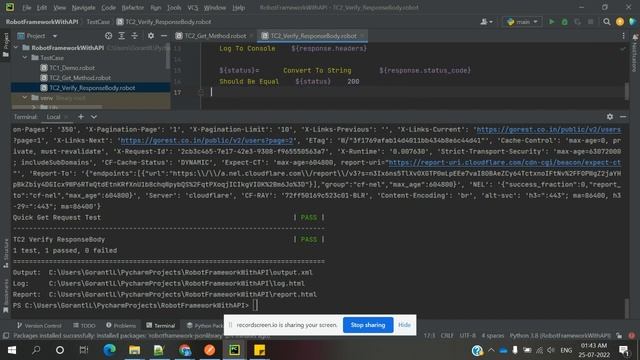640x360 pixels.
Task: Click the terminal vertical scrollbar
Action: [x=627, y=308]
